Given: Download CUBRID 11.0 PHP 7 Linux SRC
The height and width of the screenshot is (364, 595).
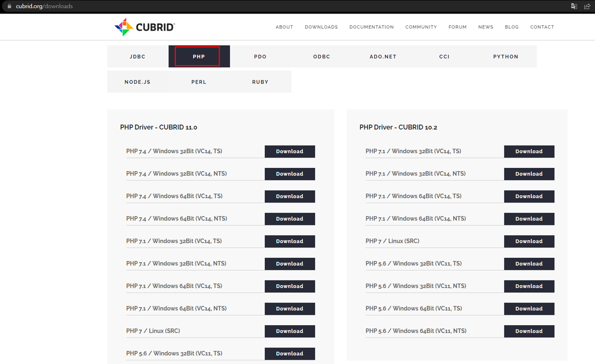Looking at the screenshot, I should [290, 331].
